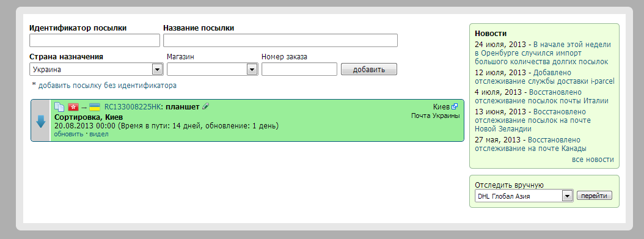Click добавить посылку без идентификатора link
Image resolution: width=644 pixels, height=239 pixels.
point(107,86)
